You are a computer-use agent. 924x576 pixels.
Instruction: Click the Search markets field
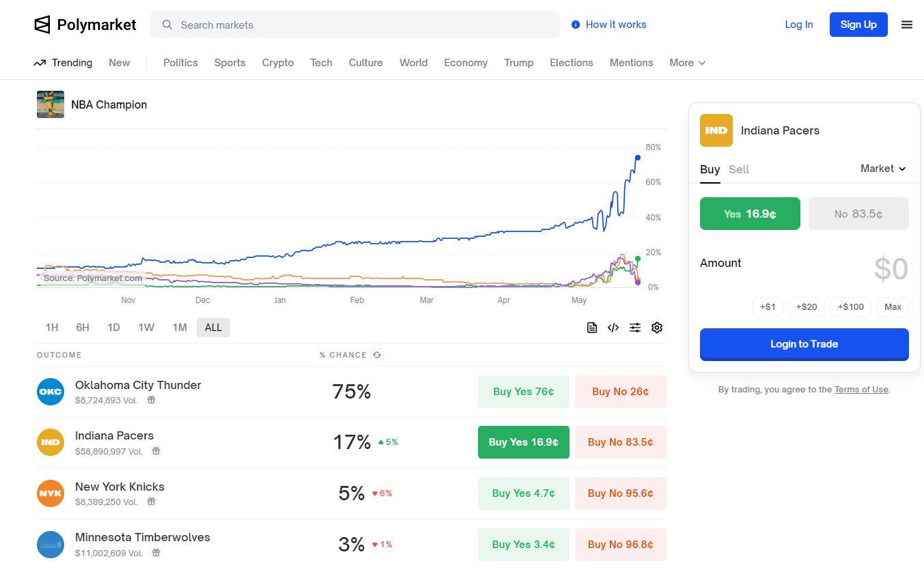click(x=355, y=25)
